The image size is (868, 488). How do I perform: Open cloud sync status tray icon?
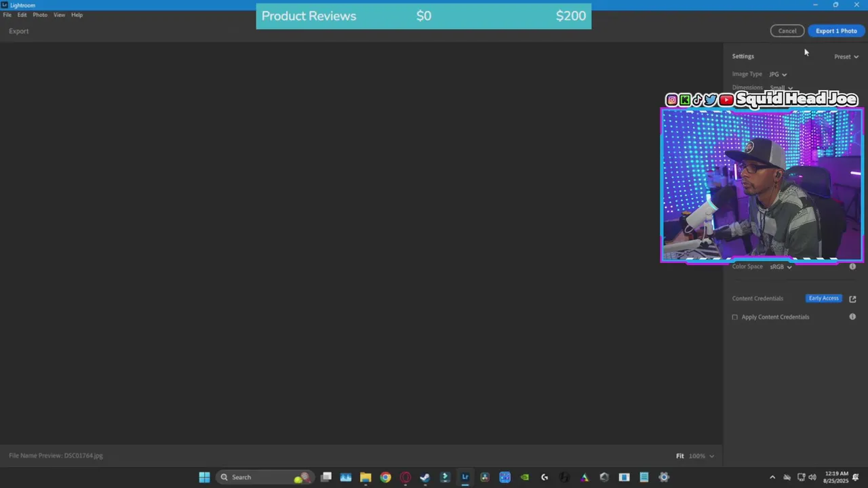(787, 477)
